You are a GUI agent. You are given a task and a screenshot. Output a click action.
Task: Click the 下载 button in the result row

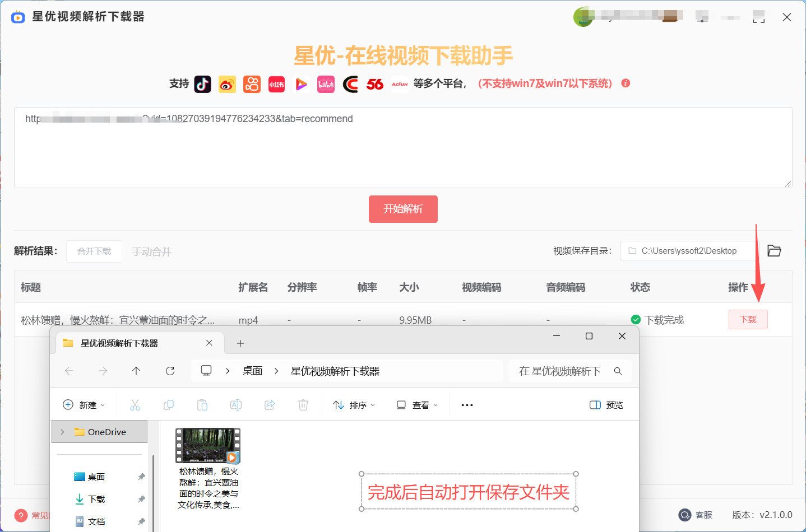pos(748,320)
